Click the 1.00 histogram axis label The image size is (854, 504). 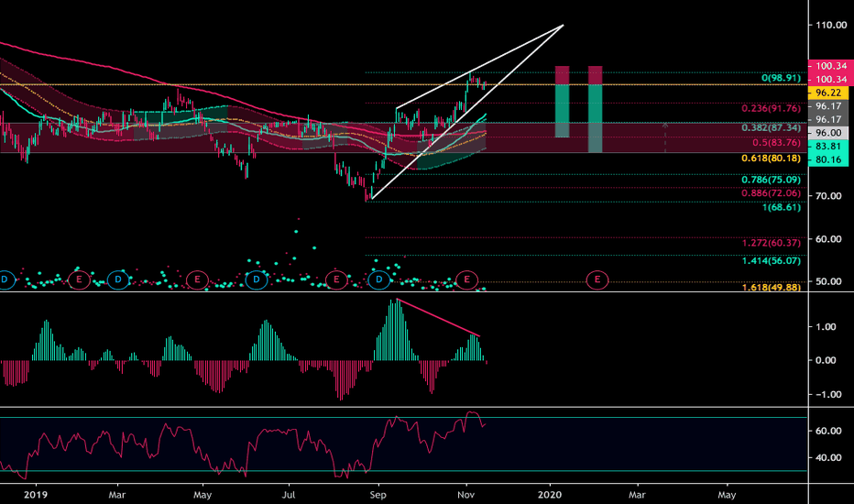click(827, 326)
